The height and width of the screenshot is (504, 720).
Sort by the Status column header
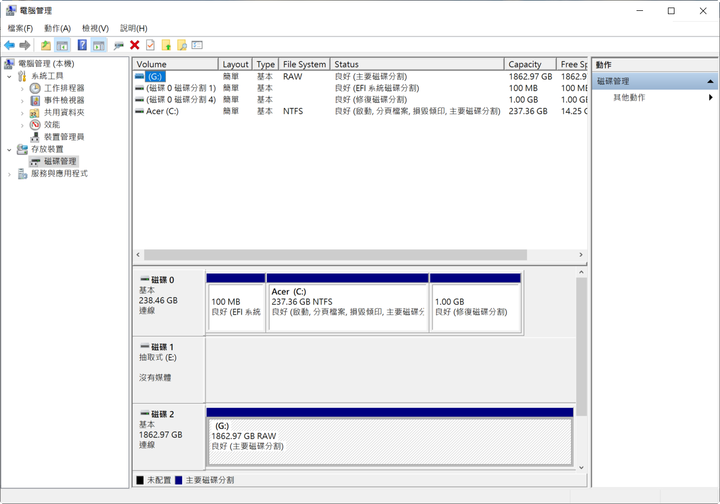click(417, 64)
